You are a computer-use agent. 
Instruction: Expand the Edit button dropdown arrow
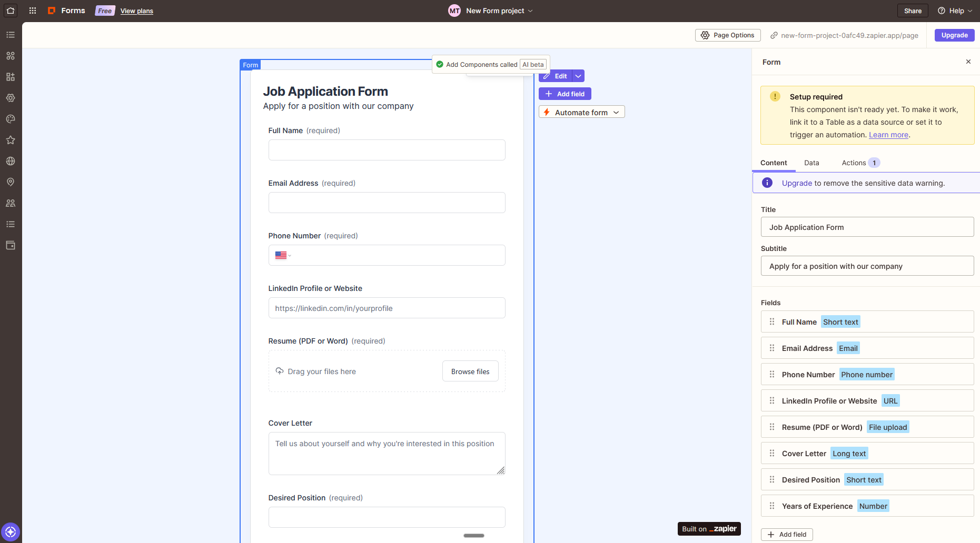[x=578, y=76]
